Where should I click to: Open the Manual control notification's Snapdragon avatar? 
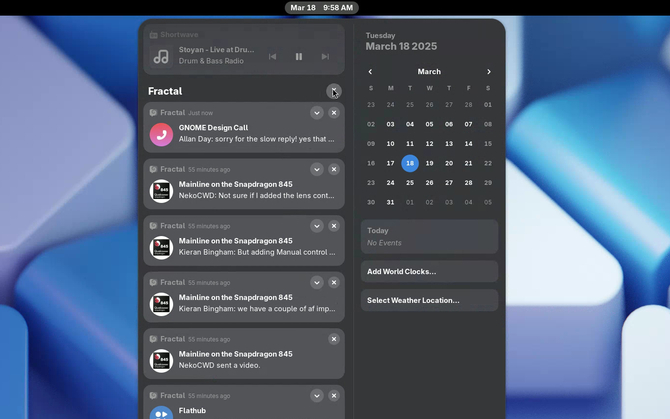point(161,248)
